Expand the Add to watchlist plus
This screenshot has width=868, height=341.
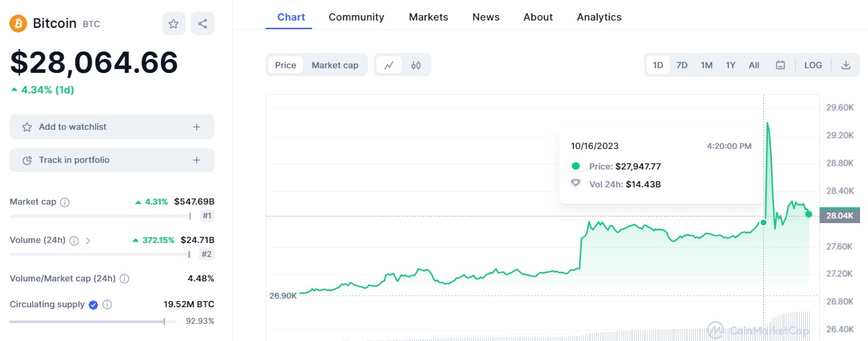[x=197, y=127]
